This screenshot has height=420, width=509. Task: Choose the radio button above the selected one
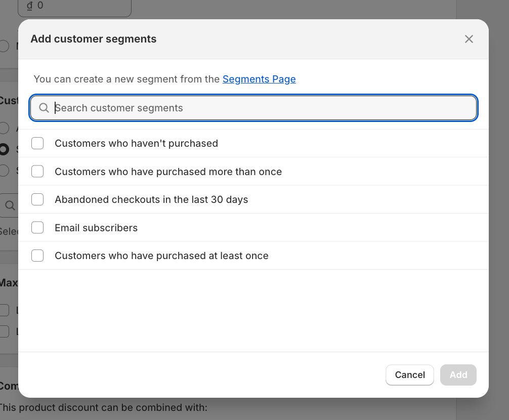5,128
